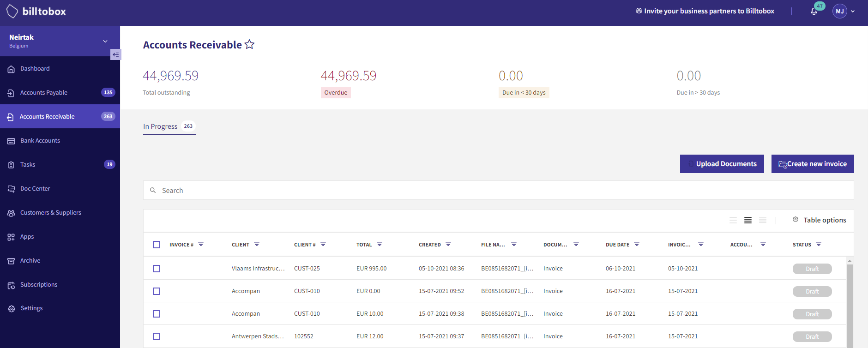Click Draft status in Antwerpen row
Image resolution: width=868 pixels, height=348 pixels.
coord(812,336)
